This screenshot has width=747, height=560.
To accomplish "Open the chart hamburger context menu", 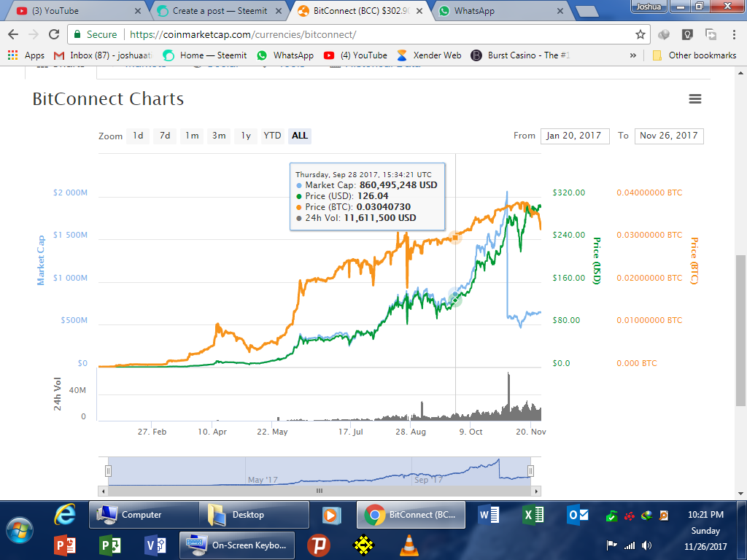I will click(694, 98).
